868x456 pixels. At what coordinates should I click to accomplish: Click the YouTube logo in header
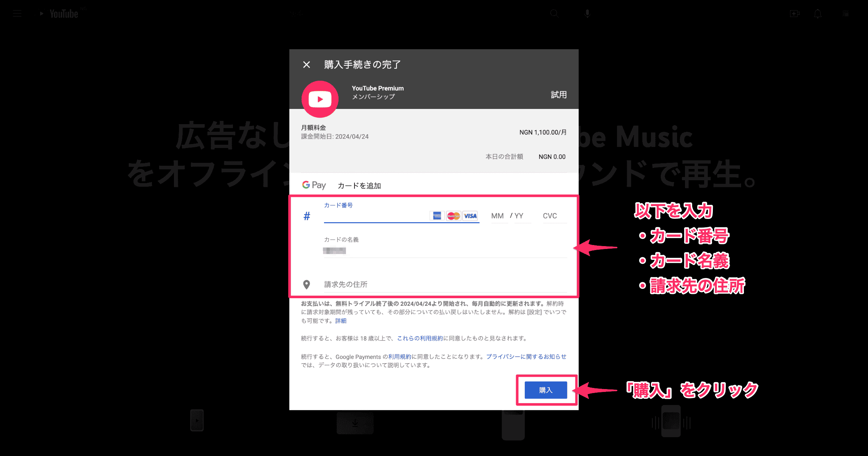pos(60,14)
